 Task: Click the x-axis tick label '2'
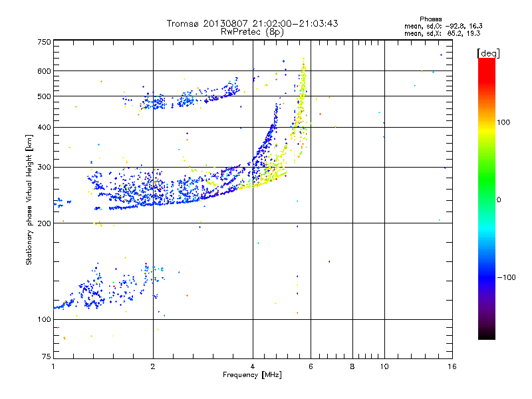tap(153, 366)
